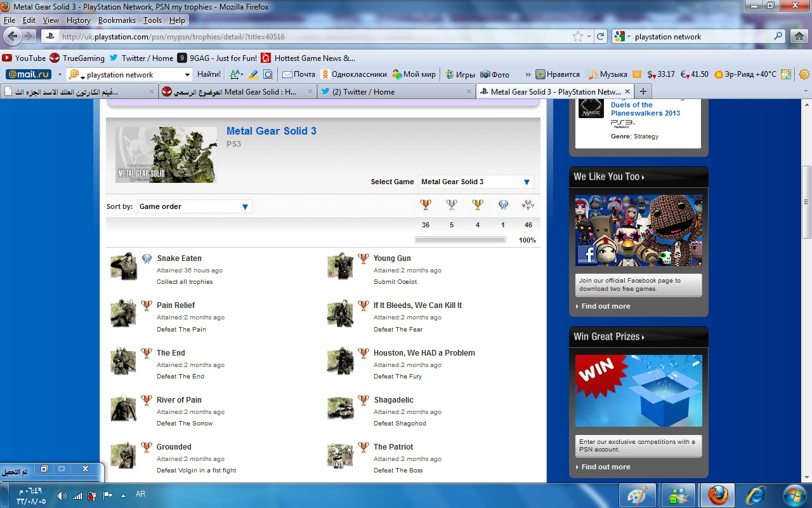Open the TrueGaming bookmark
This screenshot has height=508, width=812.
pyautogui.click(x=77, y=58)
